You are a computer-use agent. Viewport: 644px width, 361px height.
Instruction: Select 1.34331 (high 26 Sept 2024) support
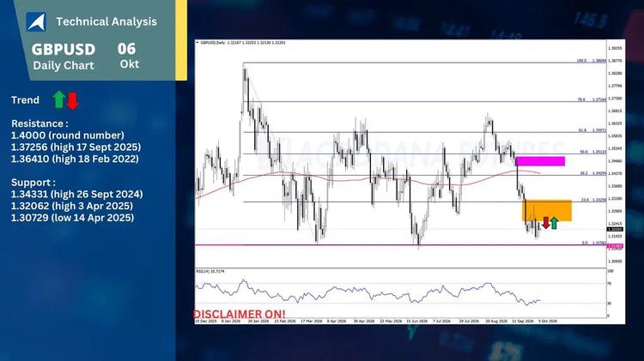76,194
